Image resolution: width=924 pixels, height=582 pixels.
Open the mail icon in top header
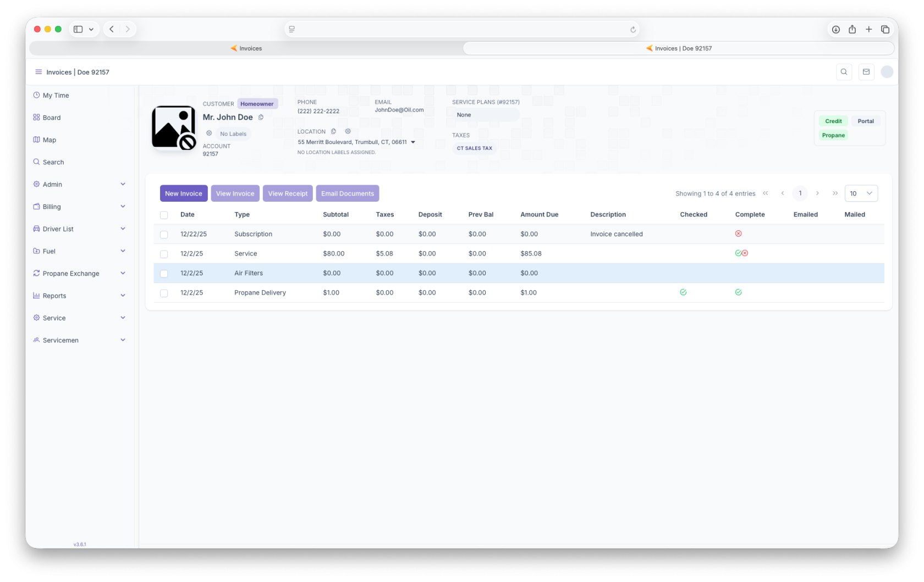866,72
